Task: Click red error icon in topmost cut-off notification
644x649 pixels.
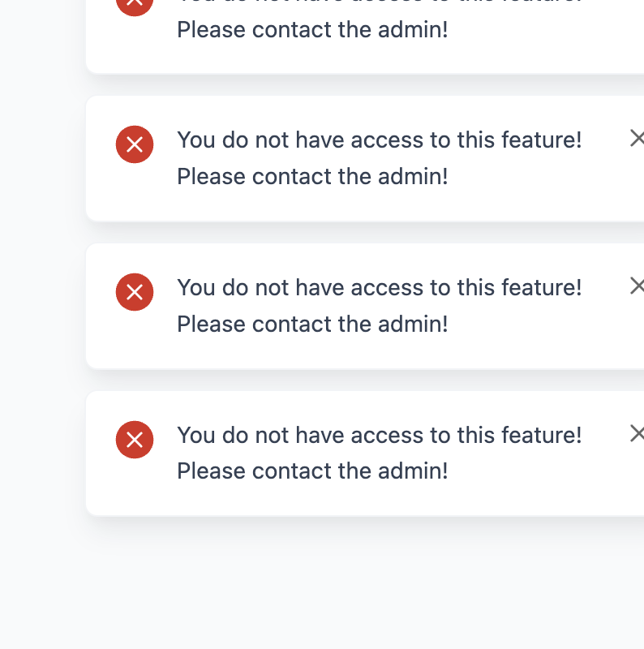Action: (x=135, y=6)
